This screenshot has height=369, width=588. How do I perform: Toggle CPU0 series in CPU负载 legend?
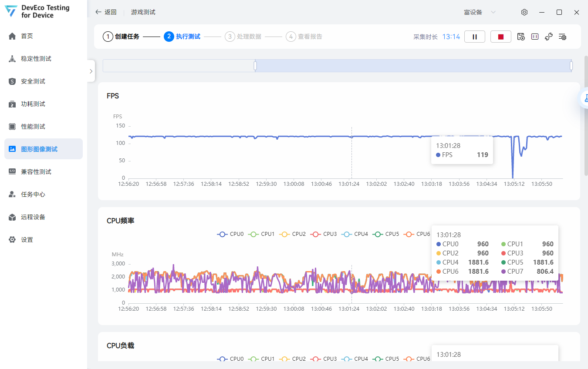(230, 359)
